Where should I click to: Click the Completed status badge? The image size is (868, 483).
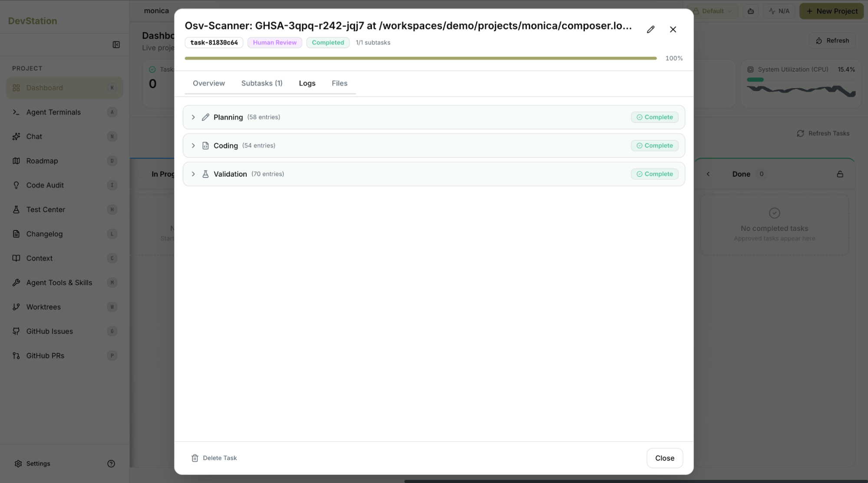click(x=328, y=43)
